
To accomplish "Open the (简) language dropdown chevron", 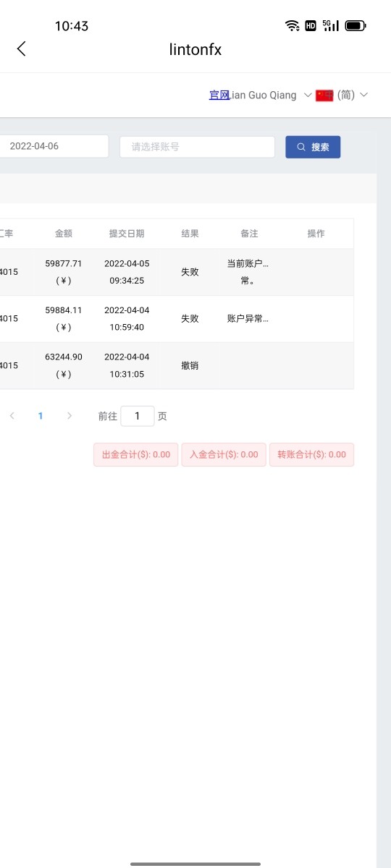I will [x=363, y=95].
